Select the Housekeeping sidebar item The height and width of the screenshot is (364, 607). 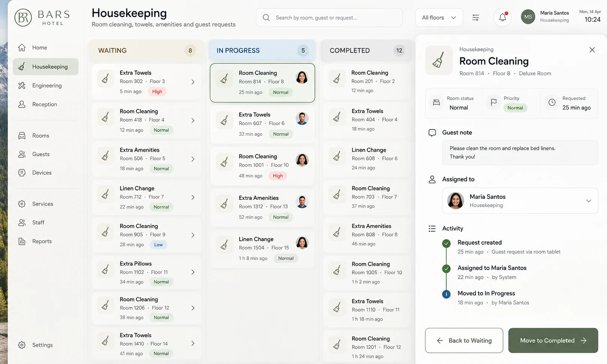[46, 67]
